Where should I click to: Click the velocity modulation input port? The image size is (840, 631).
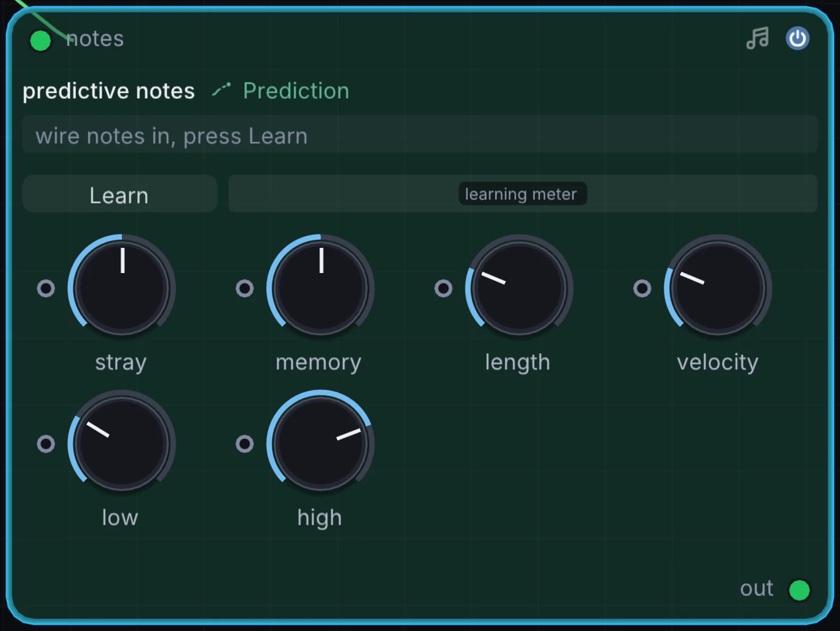pos(642,288)
